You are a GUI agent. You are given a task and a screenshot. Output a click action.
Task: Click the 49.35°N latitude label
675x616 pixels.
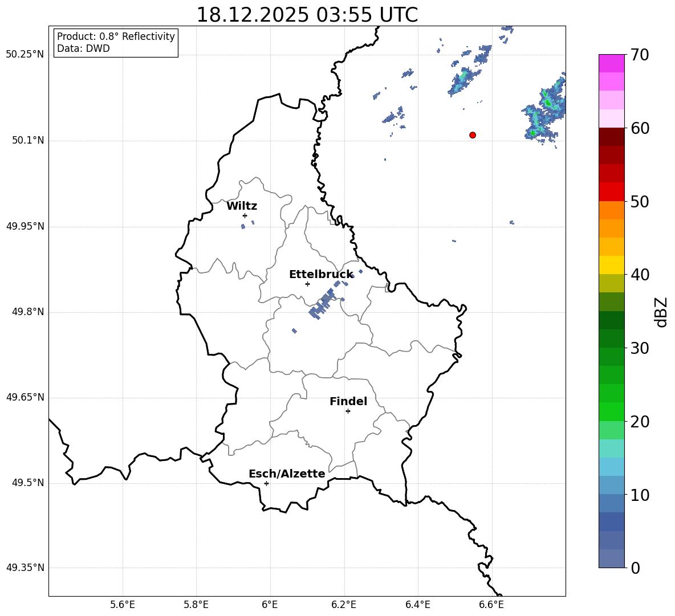click(x=25, y=568)
